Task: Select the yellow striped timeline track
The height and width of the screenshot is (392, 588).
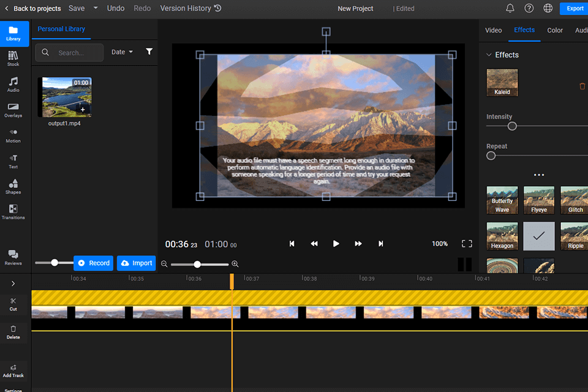Action: click(310, 298)
